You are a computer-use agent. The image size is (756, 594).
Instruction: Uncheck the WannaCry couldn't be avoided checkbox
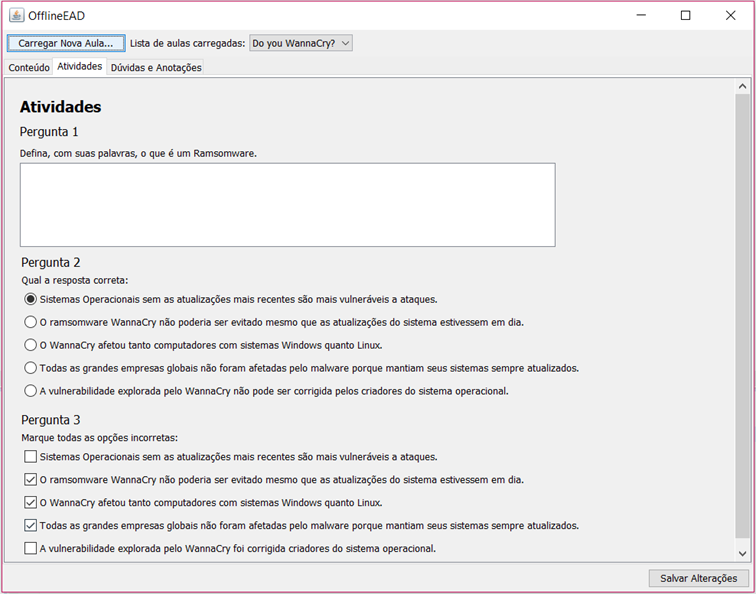(31, 480)
